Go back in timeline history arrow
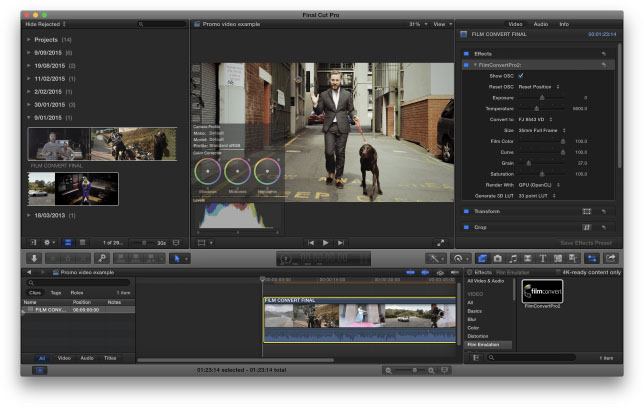Image resolution: width=644 pixels, height=407 pixels. click(x=29, y=272)
